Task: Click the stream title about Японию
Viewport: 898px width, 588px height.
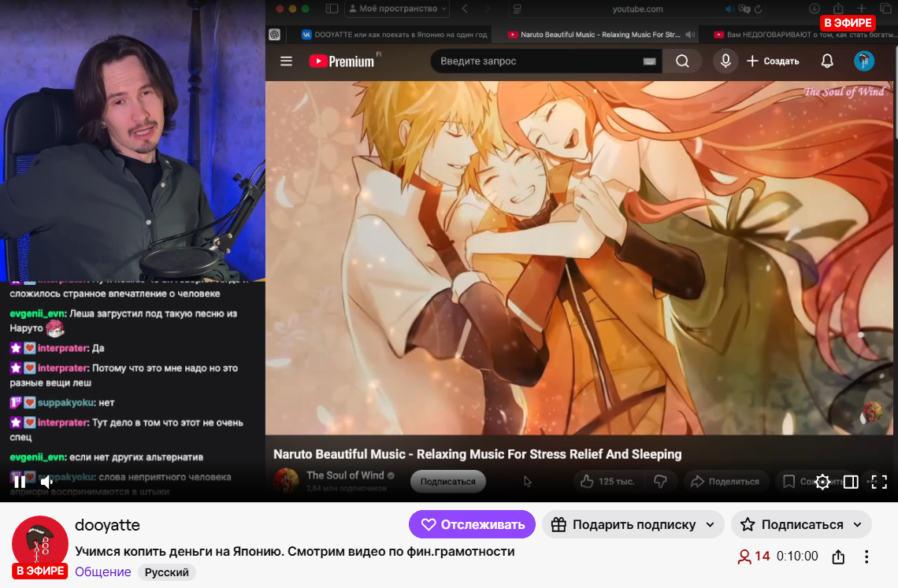Action: click(295, 551)
